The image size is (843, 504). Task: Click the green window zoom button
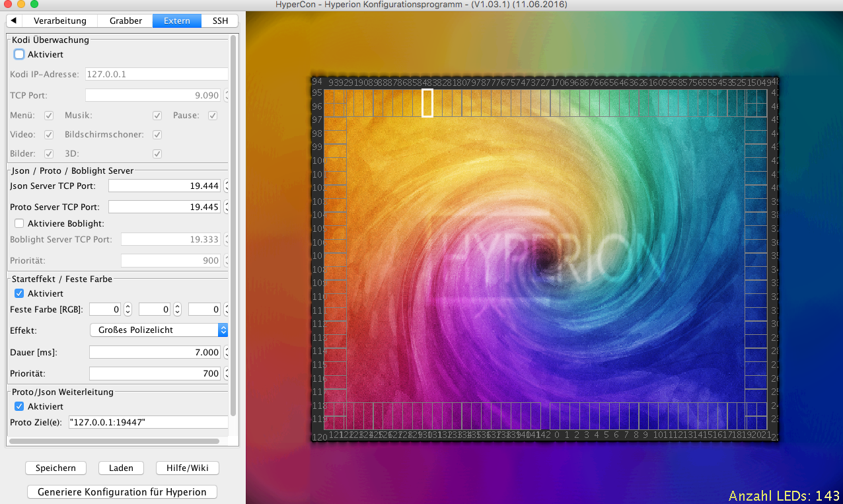point(34,5)
